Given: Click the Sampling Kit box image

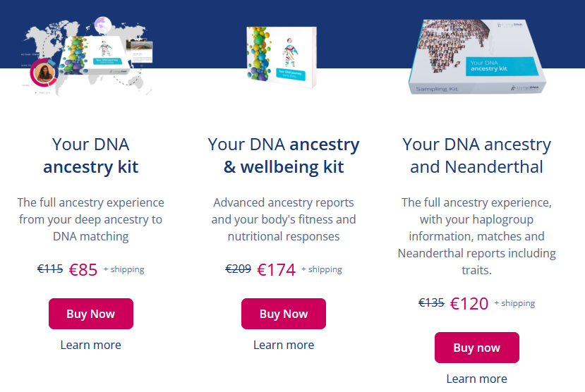Looking at the screenshot, I should [478, 56].
